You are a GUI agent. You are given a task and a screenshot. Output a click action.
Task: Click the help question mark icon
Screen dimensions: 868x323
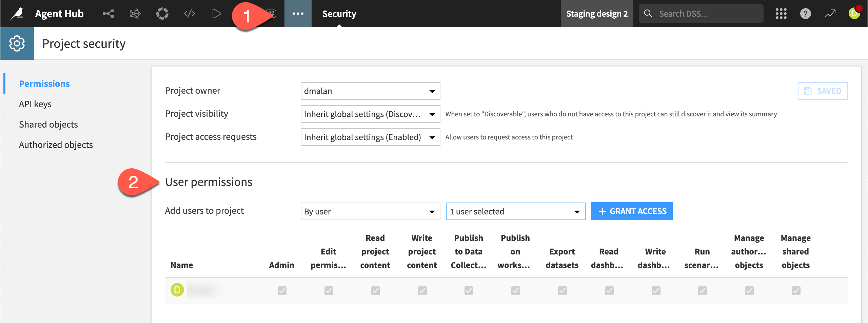pos(806,14)
